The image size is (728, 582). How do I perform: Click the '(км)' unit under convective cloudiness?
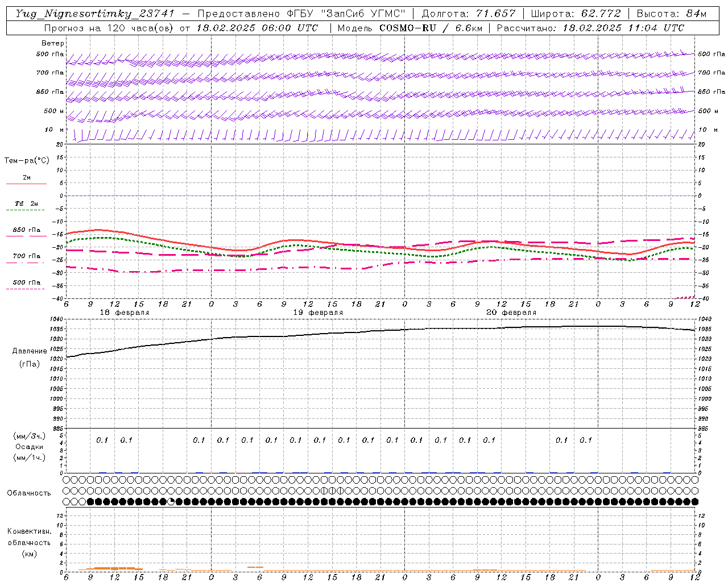point(30,554)
